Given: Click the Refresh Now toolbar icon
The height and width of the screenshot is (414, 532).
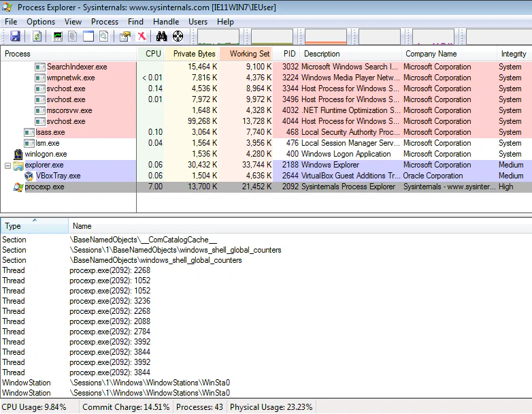Looking at the screenshot, I should [37, 36].
